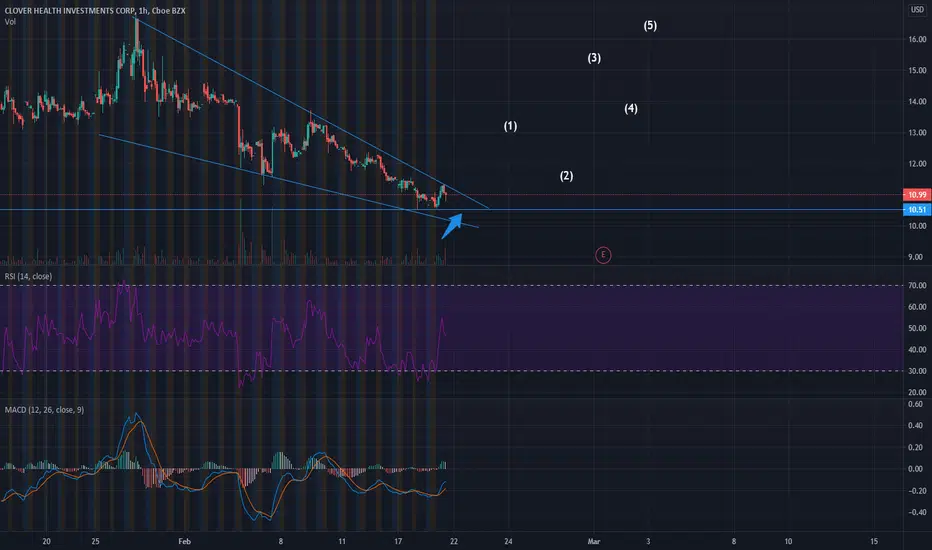Image resolution: width=932 pixels, height=550 pixels.
Task: Click the 50.00 RSI axis value
Action: click(x=917, y=328)
